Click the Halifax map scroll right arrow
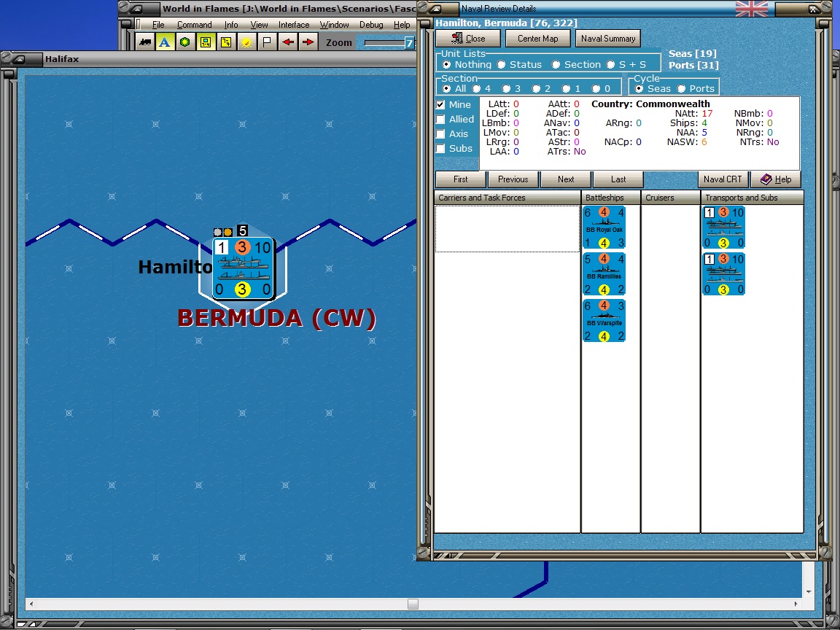The height and width of the screenshot is (630, 840). coord(796,604)
